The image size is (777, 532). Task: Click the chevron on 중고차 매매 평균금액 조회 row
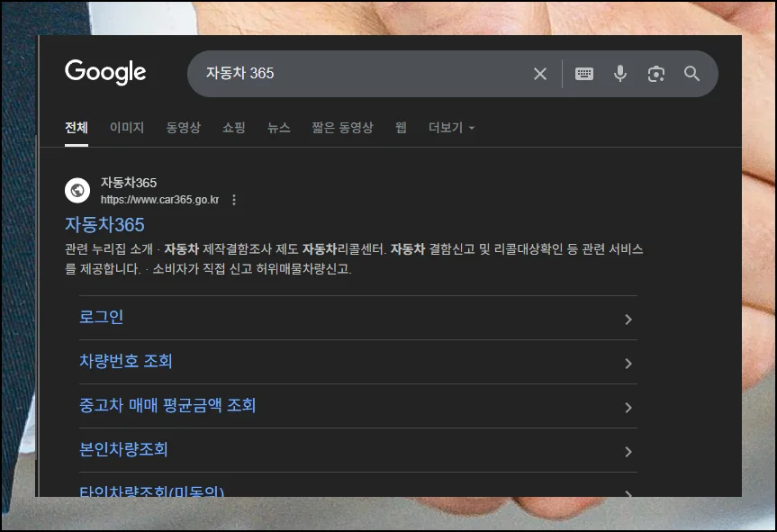tap(628, 408)
